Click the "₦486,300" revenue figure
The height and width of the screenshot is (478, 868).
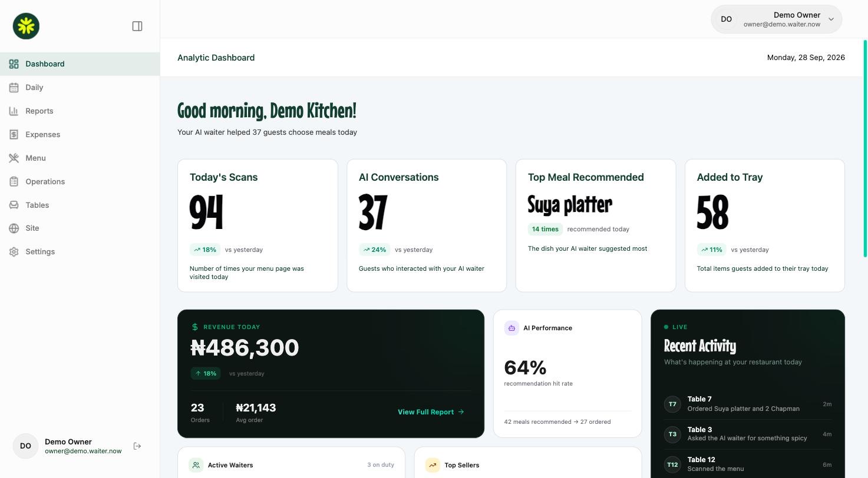coord(245,347)
